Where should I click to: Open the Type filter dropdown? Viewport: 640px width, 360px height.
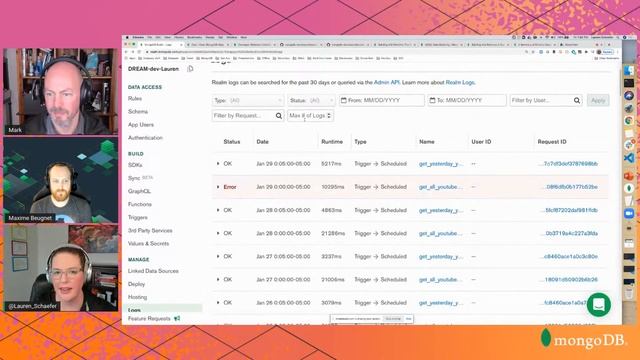[248, 100]
